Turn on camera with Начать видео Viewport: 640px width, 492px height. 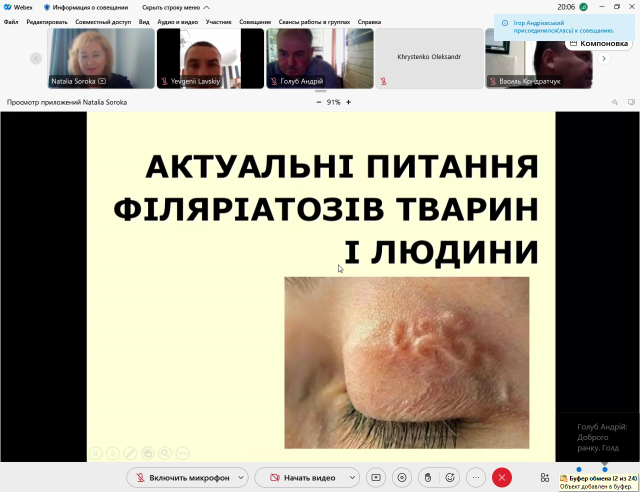click(302, 478)
